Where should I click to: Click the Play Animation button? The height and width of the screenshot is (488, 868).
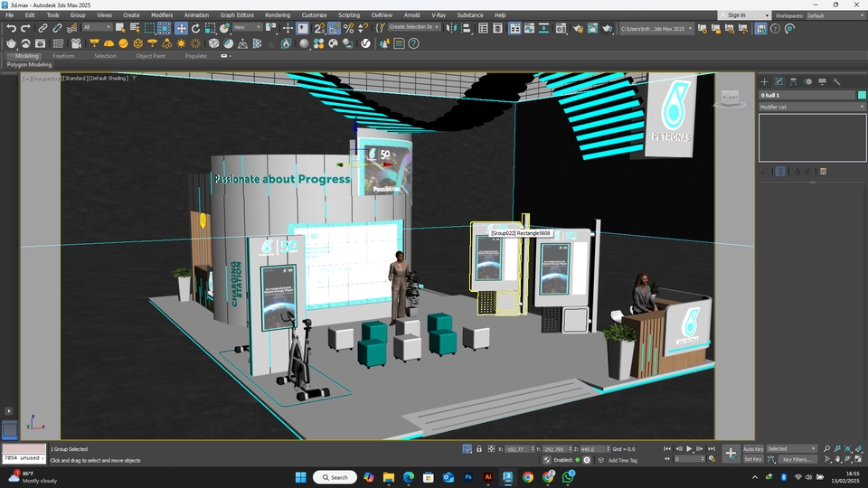pyautogui.click(x=689, y=449)
